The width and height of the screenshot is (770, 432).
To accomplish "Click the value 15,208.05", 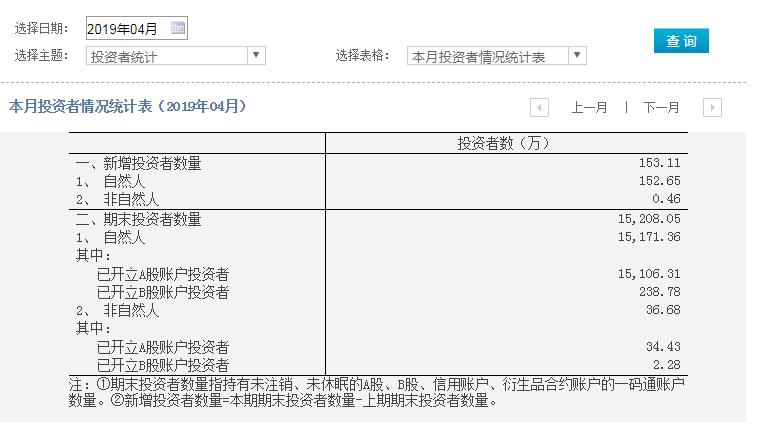I will coord(651,219).
